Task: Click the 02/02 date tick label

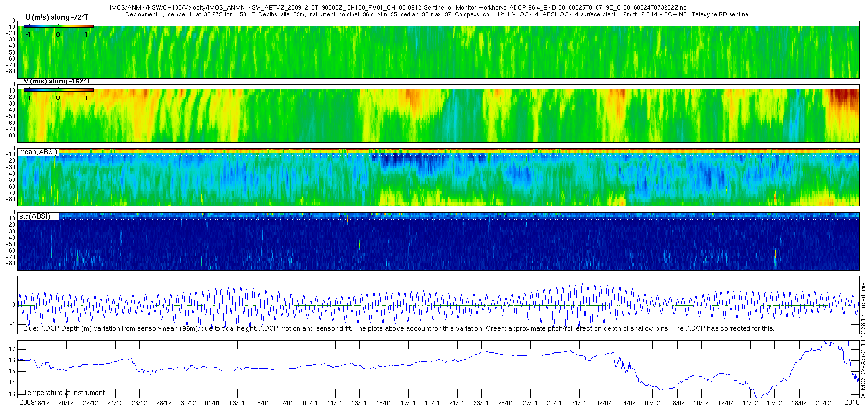Action: tap(603, 403)
